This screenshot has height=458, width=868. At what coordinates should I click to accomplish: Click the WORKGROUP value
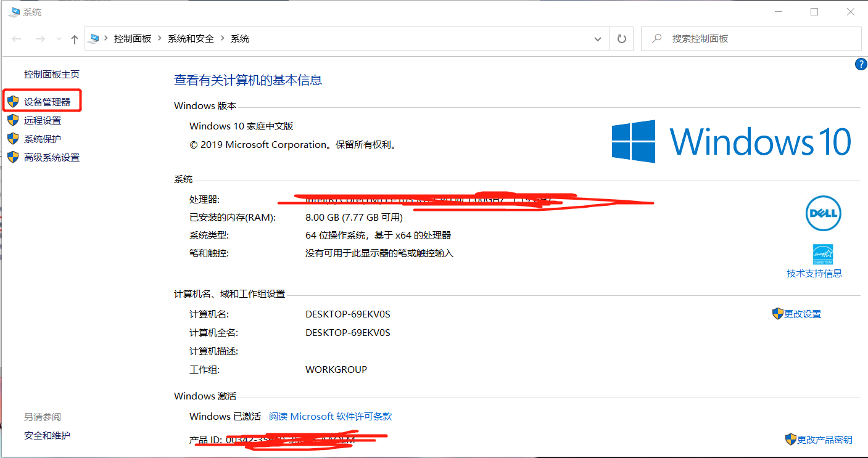click(x=336, y=369)
